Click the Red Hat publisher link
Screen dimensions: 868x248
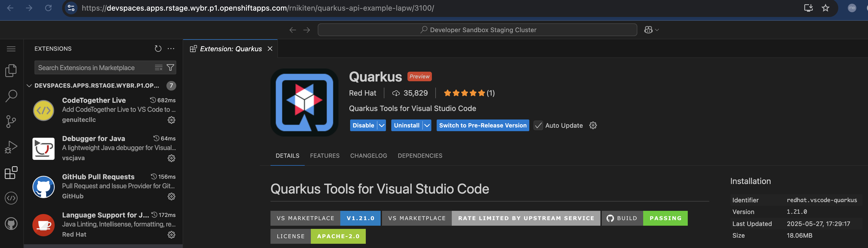click(x=362, y=93)
